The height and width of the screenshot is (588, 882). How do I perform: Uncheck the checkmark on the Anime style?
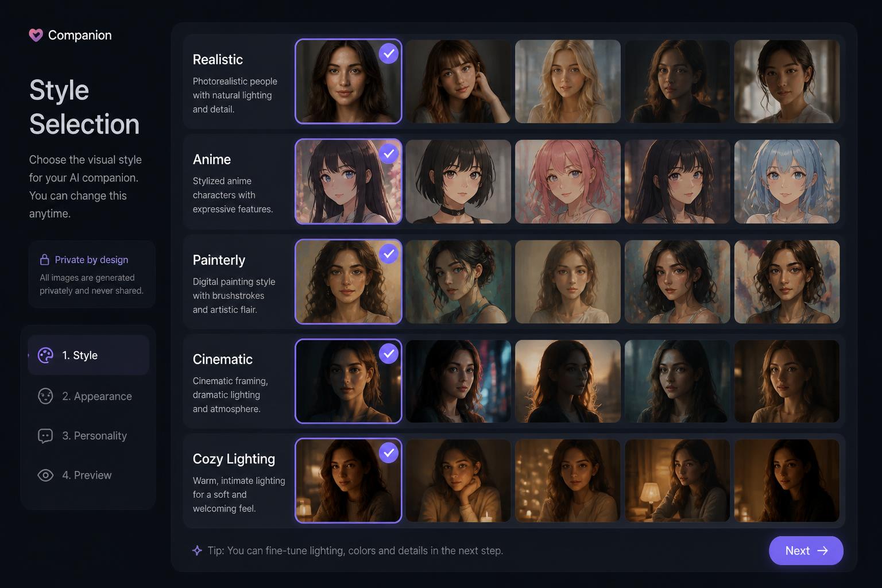389,153
